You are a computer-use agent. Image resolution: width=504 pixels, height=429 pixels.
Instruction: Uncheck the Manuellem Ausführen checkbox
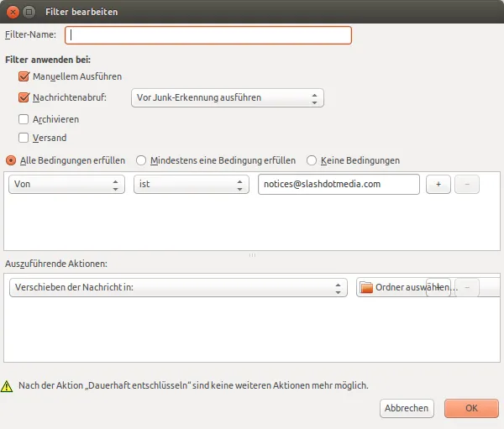24,76
